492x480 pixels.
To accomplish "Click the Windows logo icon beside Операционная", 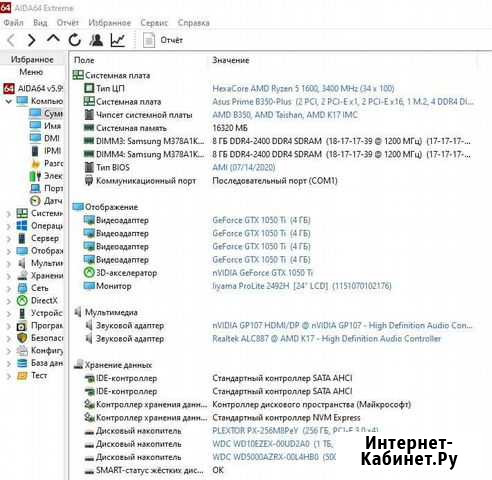I will click(x=22, y=226).
